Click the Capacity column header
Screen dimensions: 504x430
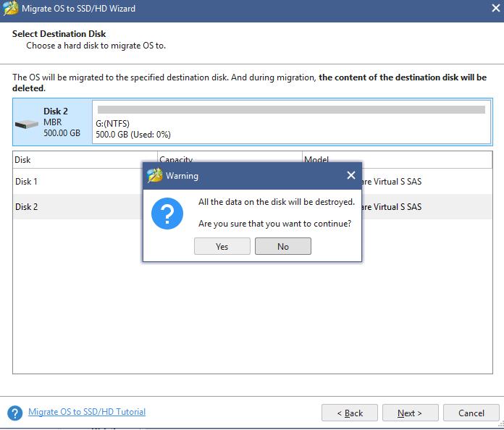(230, 160)
